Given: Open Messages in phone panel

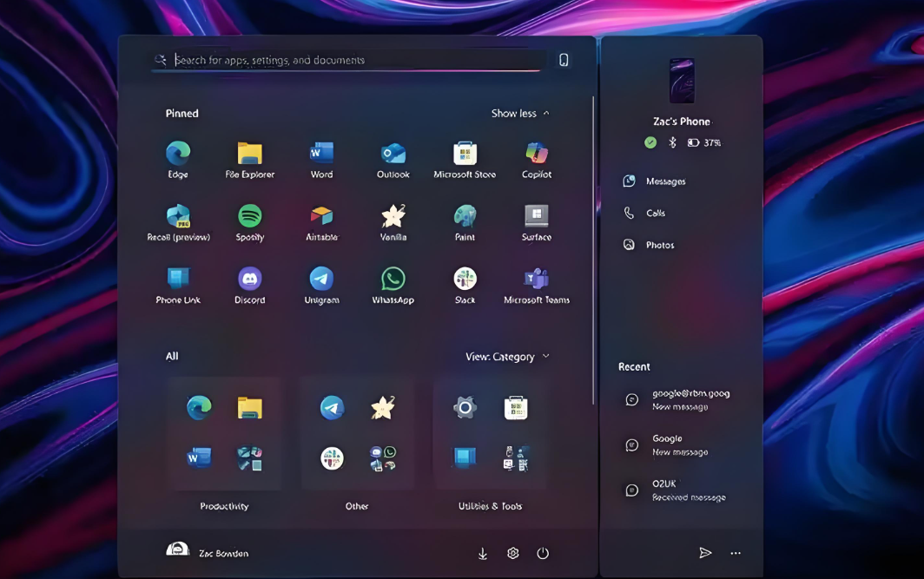Looking at the screenshot, I should [665, 181].
